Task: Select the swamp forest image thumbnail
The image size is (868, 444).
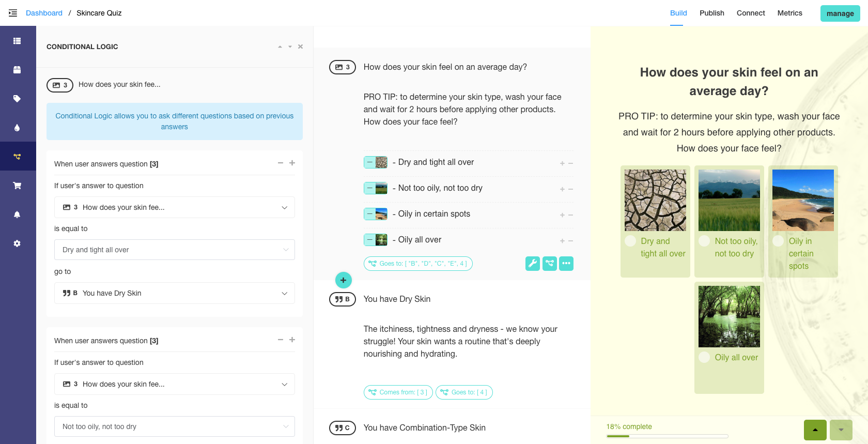Action: [729, 316]
